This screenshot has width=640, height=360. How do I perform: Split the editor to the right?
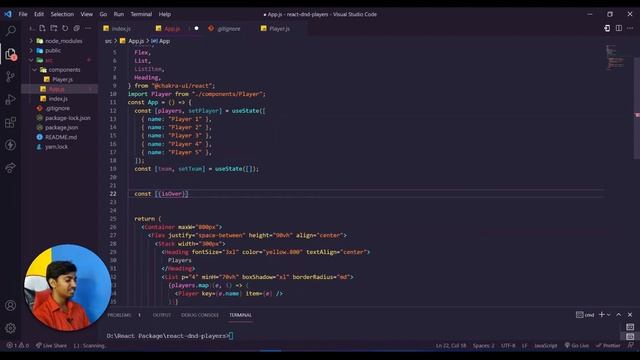coord(619,28)
